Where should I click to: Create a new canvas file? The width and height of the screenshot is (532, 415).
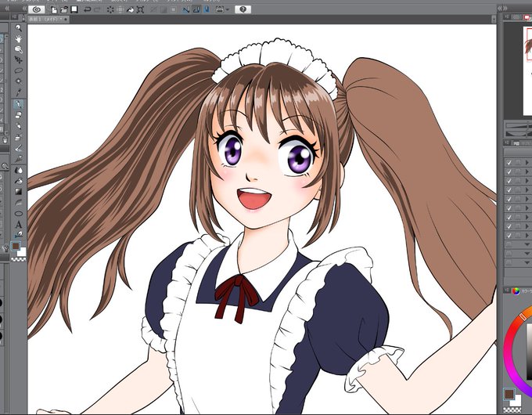54,9
